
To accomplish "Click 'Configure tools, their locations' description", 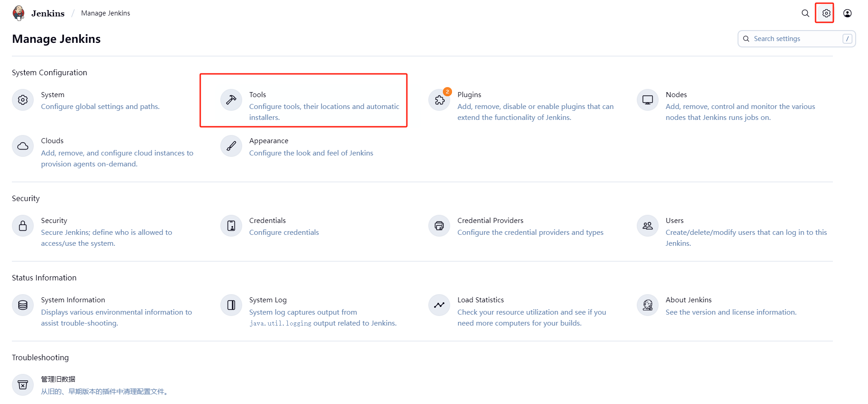I will pyautogui.click(x=324, y=112).
